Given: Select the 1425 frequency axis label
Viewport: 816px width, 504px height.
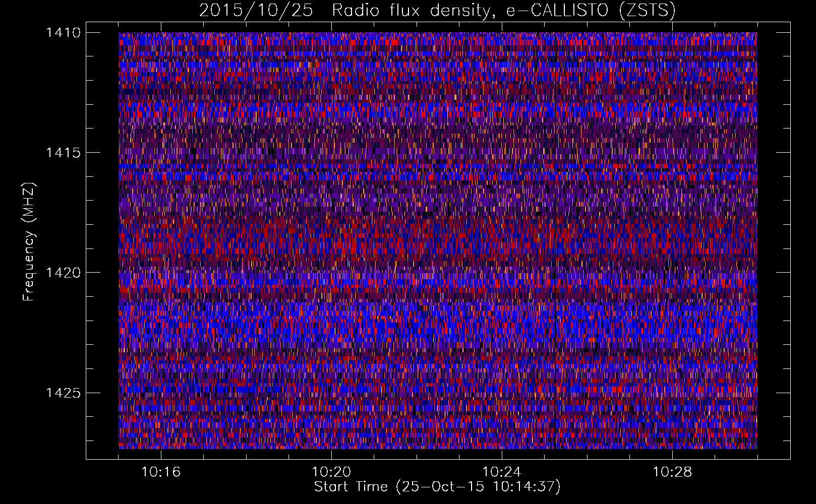Looking at the screenshot, I should (63, 393).
